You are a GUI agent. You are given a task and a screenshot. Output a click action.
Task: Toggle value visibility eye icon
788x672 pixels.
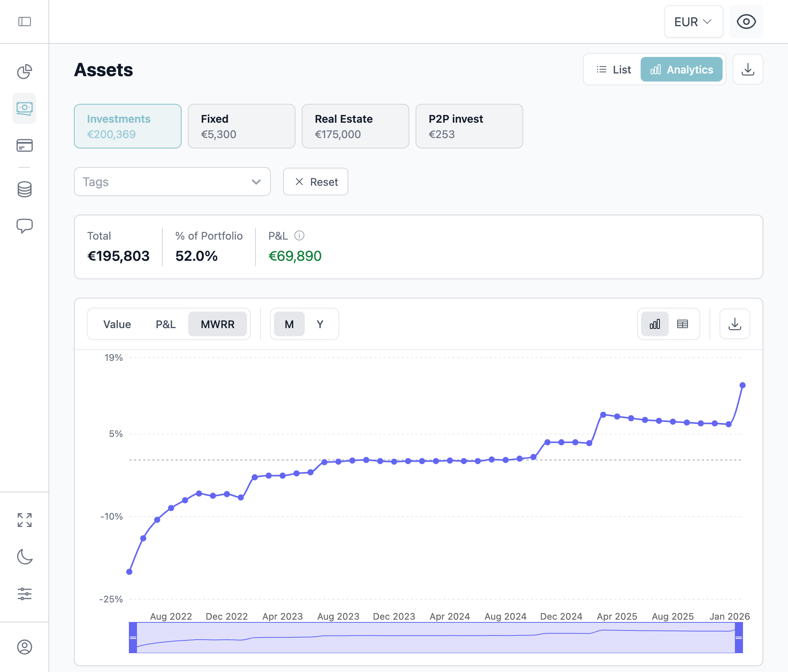[x=746, y=22]
